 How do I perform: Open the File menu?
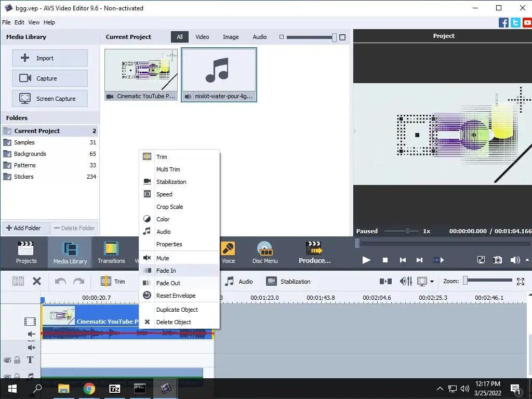click(x=6, y=22)
